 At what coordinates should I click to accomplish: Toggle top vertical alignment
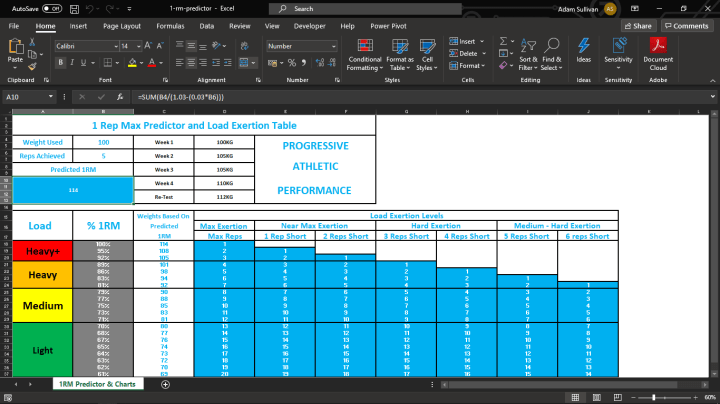coord(180,46)
